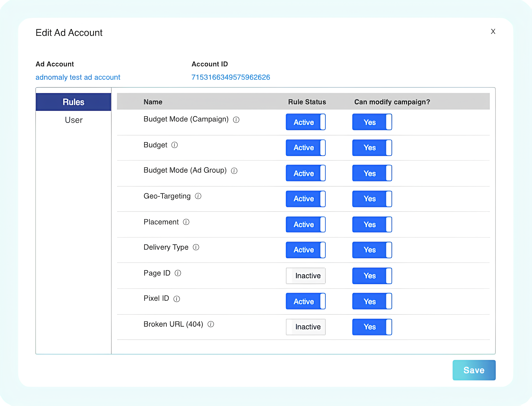The height and width of the screenshot is (406, 532).
Task: Switch to the User tab
Action: pos(74,120)
